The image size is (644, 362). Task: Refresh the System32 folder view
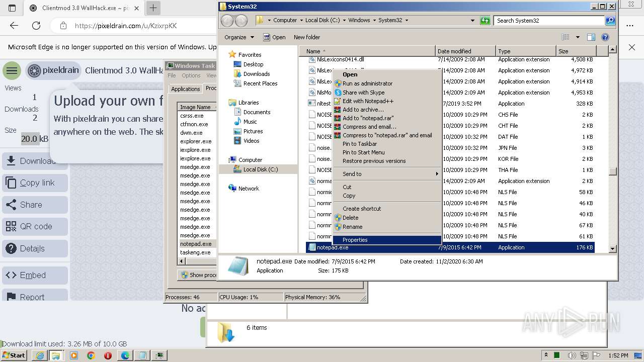click(x=485, y=21)
